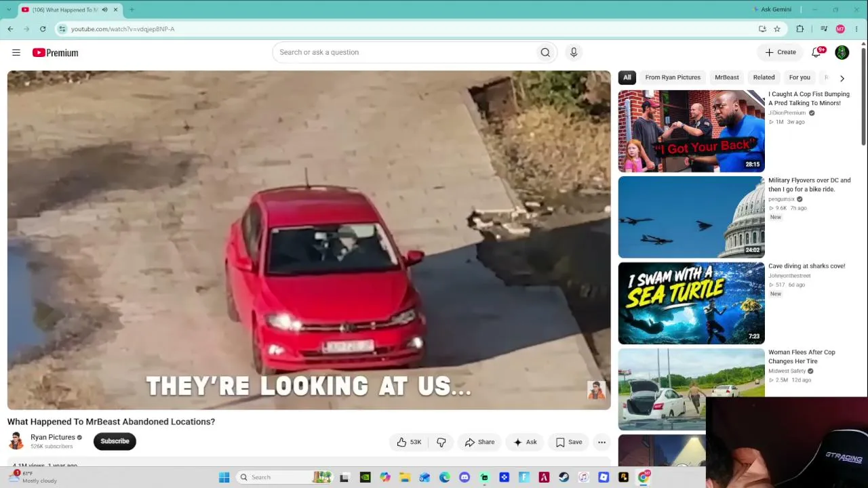Open more actions for the video
Screen dimensions: 868x488
coord(601,442)
